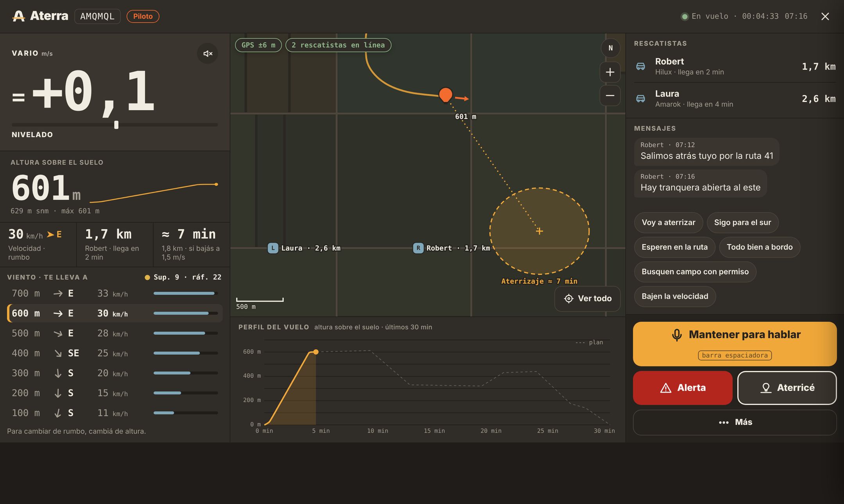Select the 600 m wind layer row
844x504 pixels.
(x=115, y=313)
